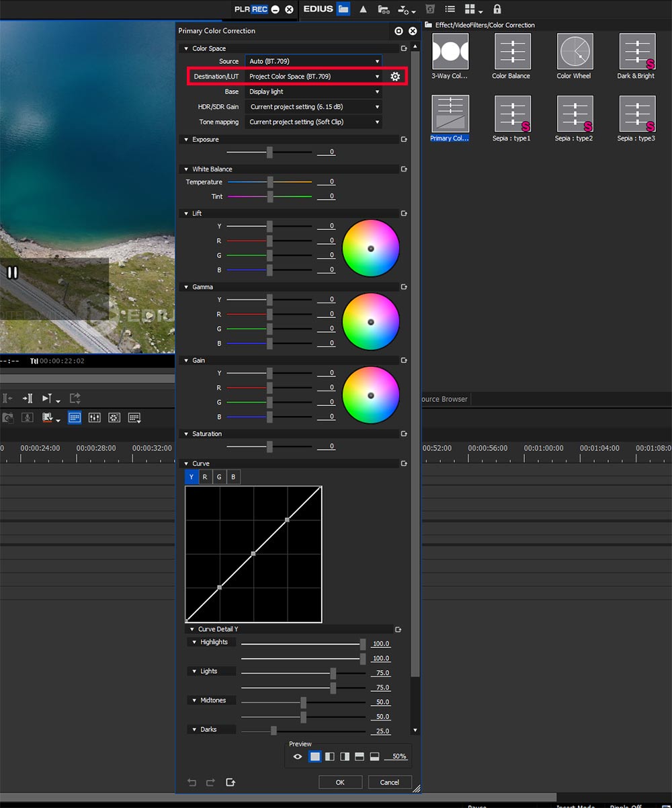
Task: Choose the Dark & Bright filter icon
Action: (x=636, y=52)
